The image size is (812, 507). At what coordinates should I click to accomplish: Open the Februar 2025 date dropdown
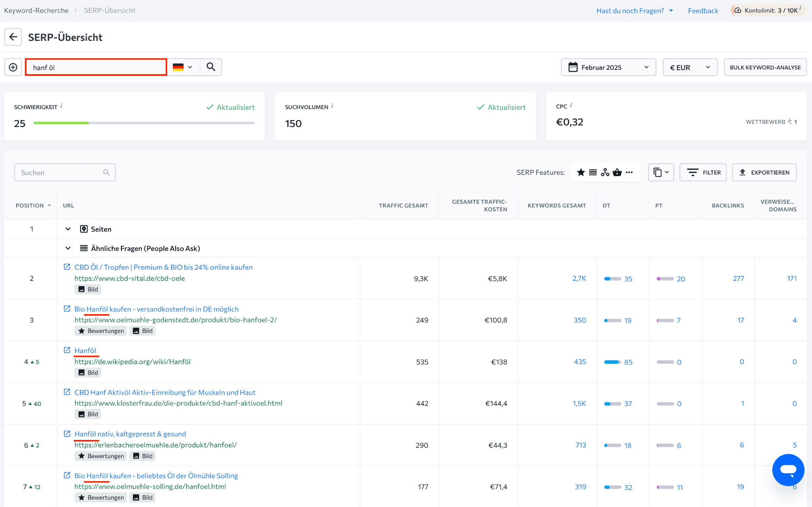(x=609, y=67)
